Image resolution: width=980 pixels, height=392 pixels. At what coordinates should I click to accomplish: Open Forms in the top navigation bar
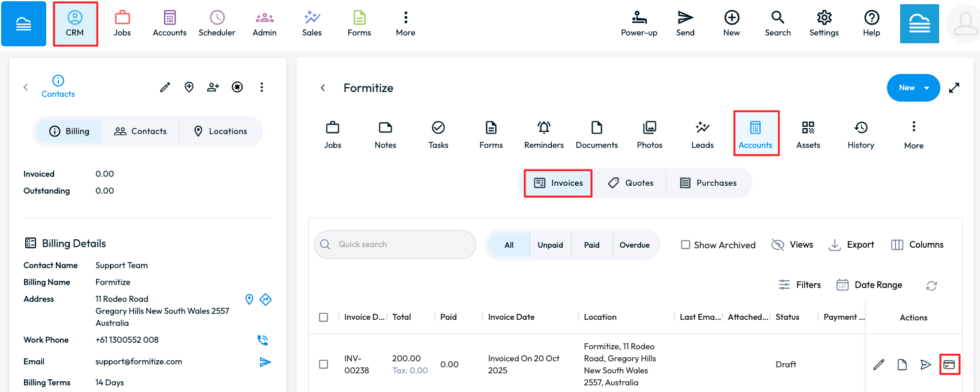tap(359, 24)
